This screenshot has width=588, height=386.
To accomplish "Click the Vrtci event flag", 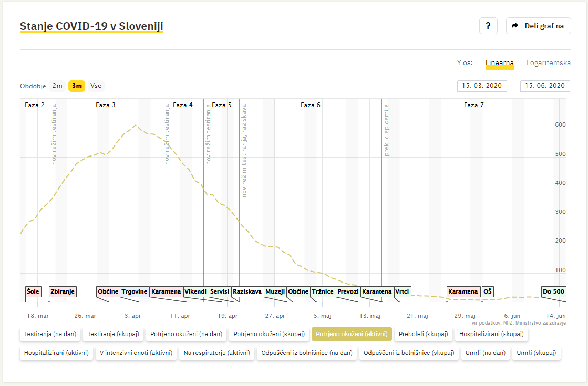I will 403,291.
